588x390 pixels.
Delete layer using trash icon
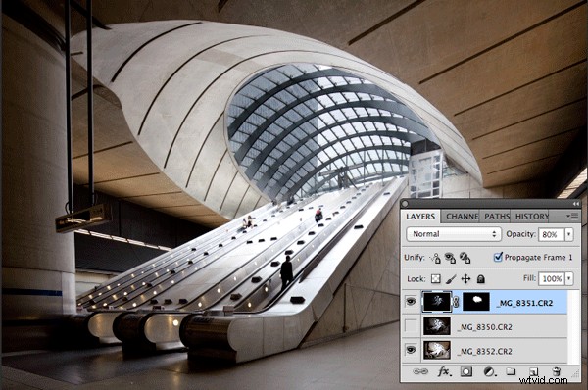point(557,371)
